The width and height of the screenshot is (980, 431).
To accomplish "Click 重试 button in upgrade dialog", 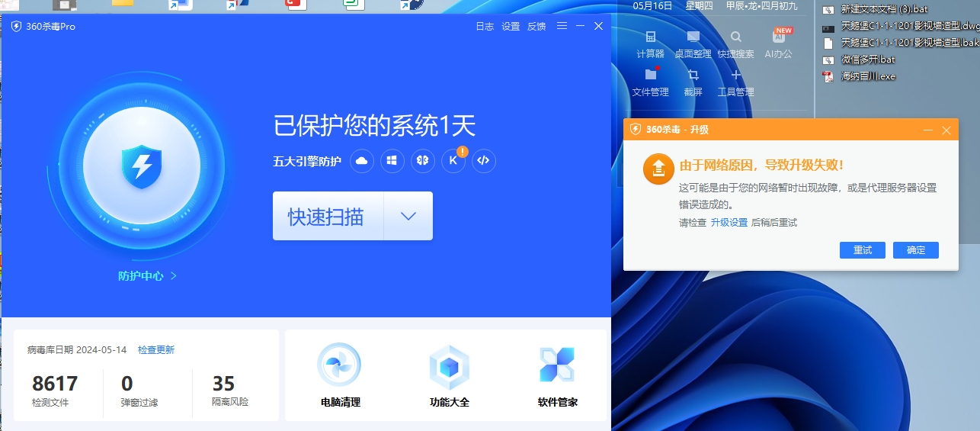I will coord(863,250).
